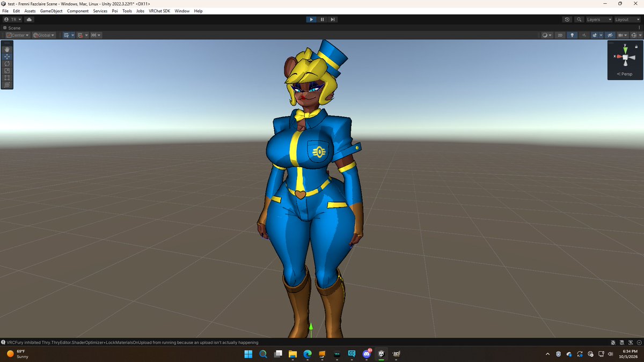The width and height of the screenshot is (644, 362).
Task: Open Discord from the taskbar
Action: 367,354
